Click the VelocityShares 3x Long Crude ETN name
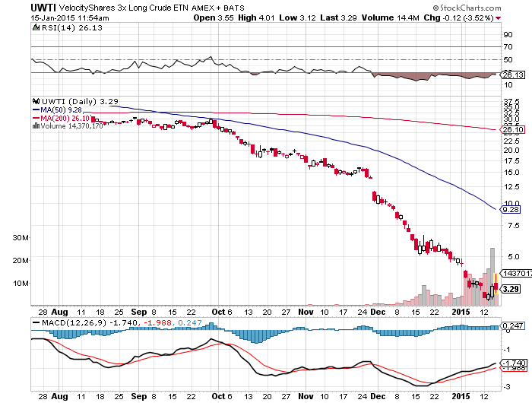Viewport: 532px width, 403px height. 123,8
